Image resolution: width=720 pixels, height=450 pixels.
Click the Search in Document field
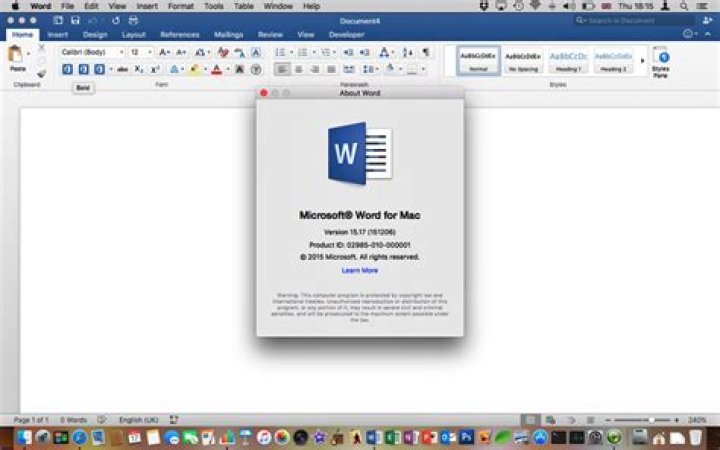(634, 20)
